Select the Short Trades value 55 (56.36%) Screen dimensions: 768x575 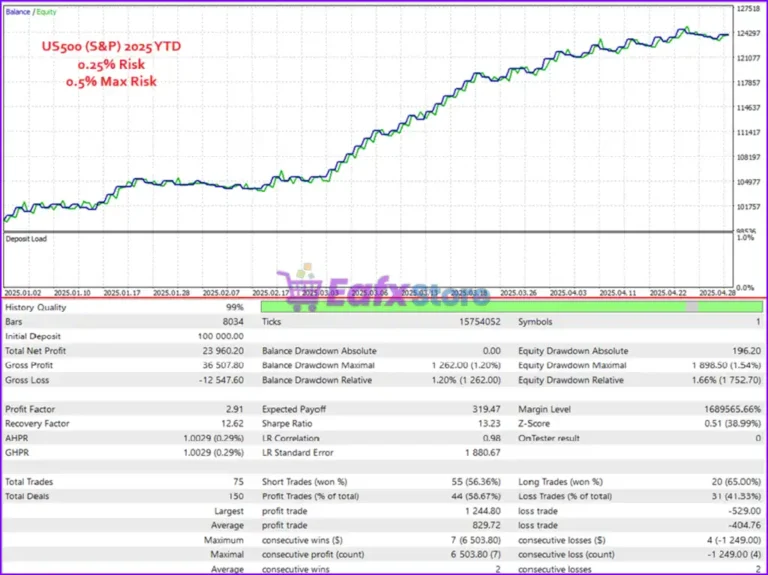coord(476,482)
